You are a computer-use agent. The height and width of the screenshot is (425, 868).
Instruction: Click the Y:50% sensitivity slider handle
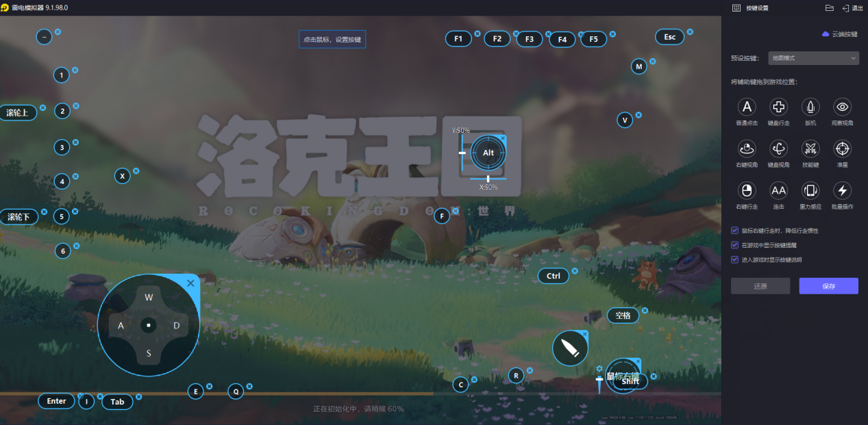point(462,153)
